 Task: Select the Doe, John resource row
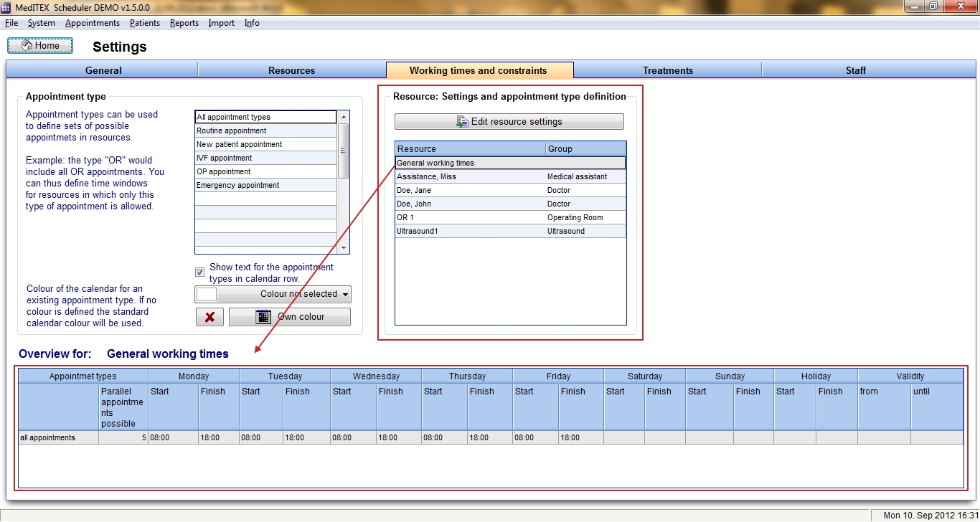[x=510, y=204]
